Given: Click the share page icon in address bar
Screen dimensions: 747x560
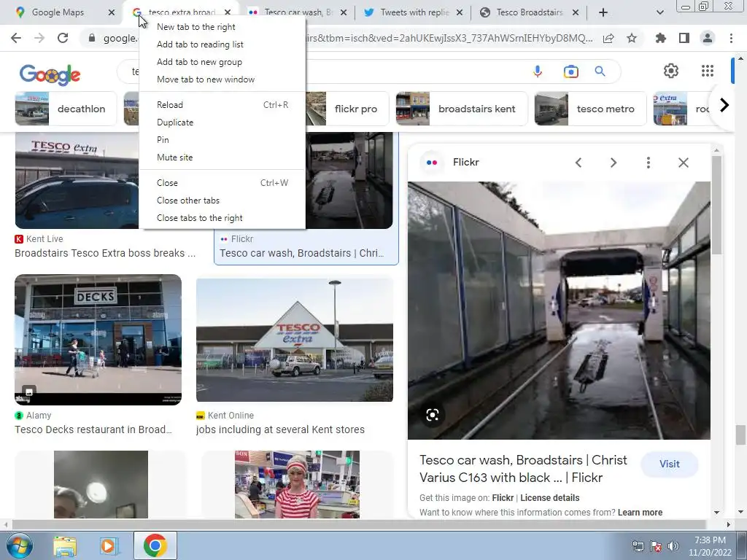Looking at the screenshot, I should 608,38.
